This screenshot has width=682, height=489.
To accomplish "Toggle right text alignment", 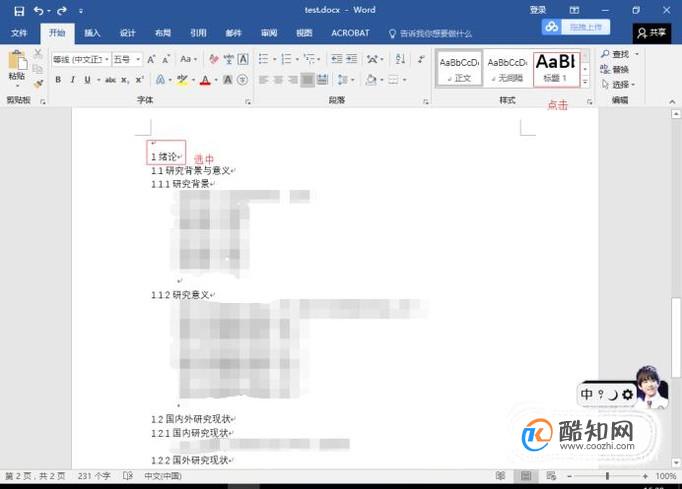I will click(293, 80).
